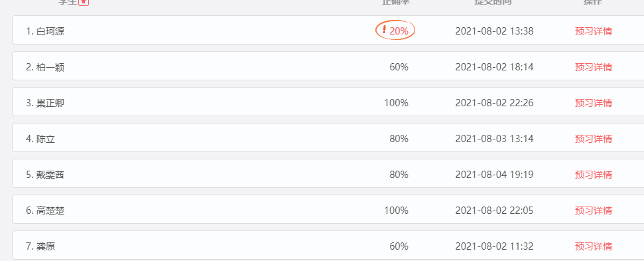Screen dimensions: 644x261
Task: Select student row 1. 白珂源
Action: (328, 30)
